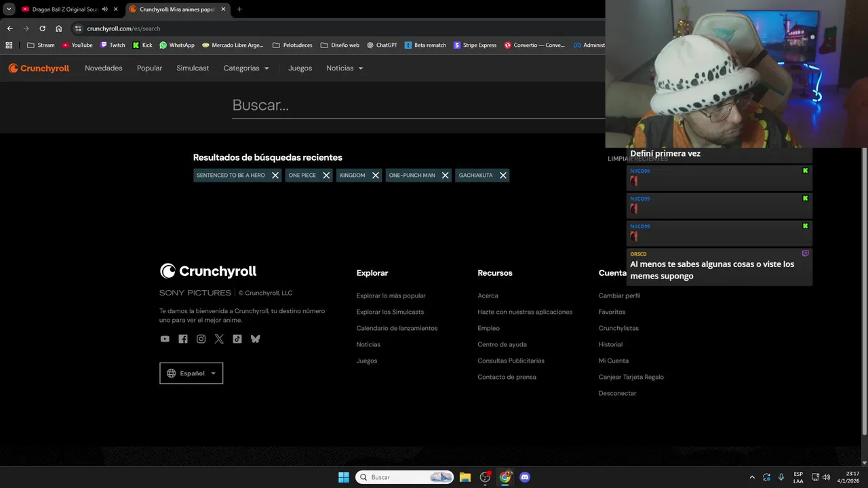The image size is (868, 488).
Task: Open Centro de ayuda link
Action: tap(502, 344)
